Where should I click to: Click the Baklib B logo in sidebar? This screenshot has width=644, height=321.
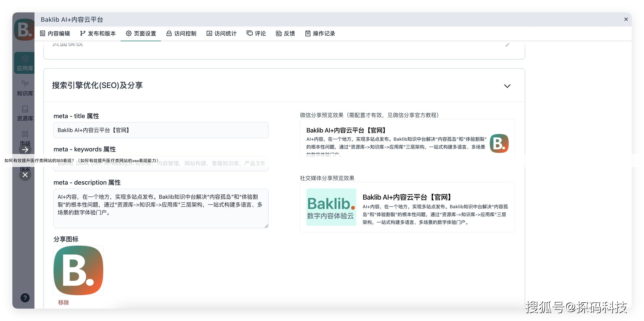[x=24, y=30]
